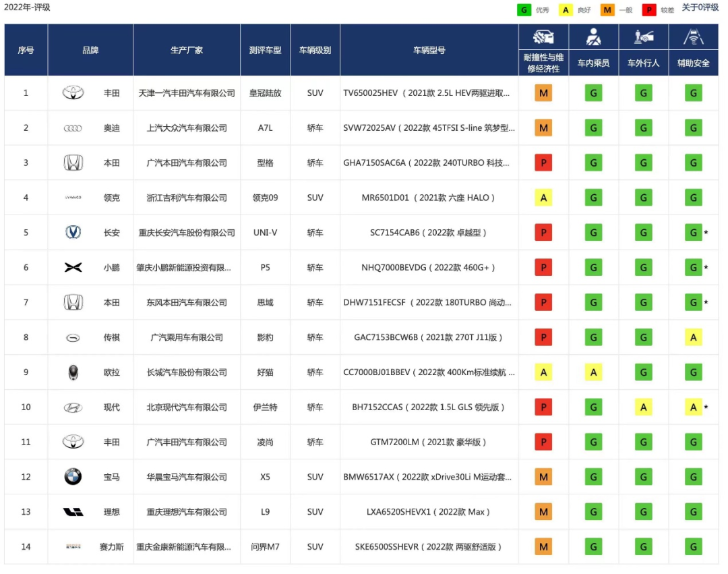The image size is (728, 574).
Task: Click the 测评车型 column header
Action: pos(265,50)
